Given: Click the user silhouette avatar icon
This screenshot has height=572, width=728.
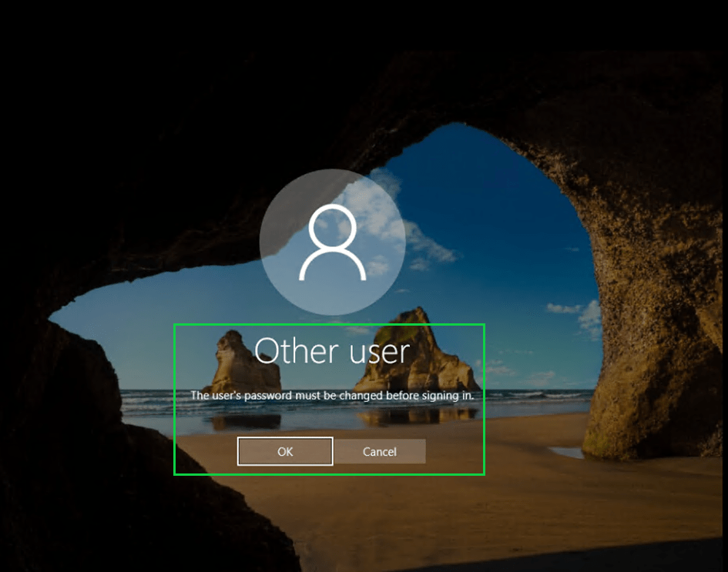Looking at the screenshot, I should click(332, 243).
